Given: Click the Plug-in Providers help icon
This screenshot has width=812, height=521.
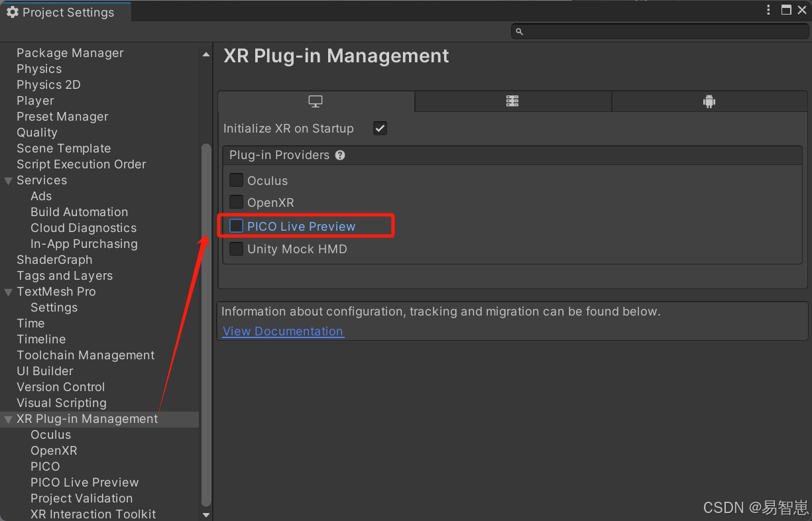Looking at the screenshot, I should point(340,155).
